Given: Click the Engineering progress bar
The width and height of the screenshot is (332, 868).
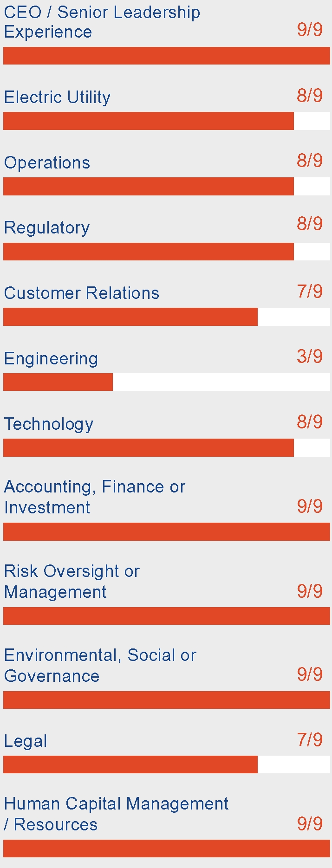Looking at the screenshot, I should pos(166,382).
